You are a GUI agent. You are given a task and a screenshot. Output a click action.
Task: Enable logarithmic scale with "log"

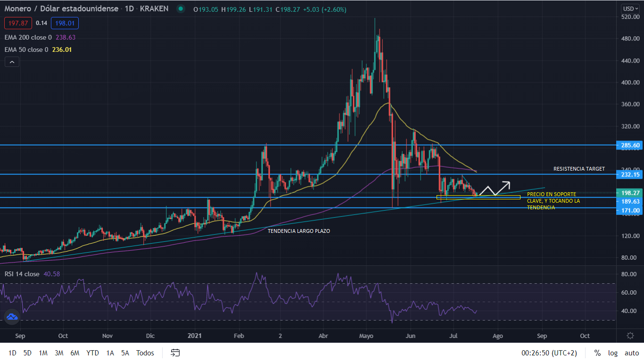[x=612, y=353]
